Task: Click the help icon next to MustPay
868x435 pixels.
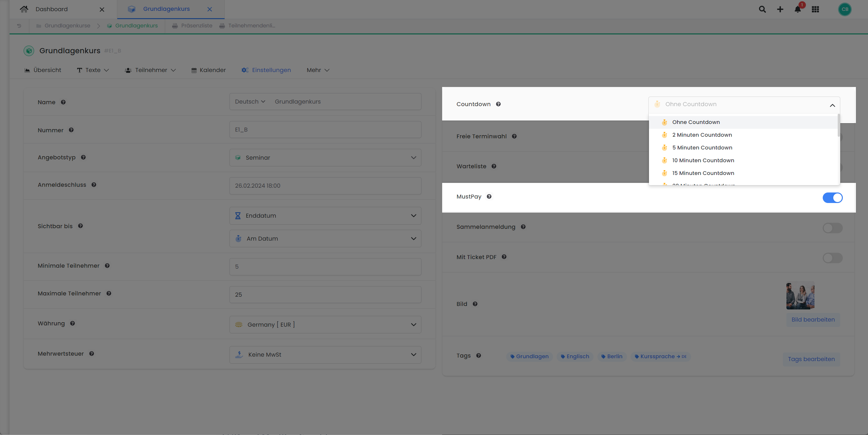Action: [489, 196]
